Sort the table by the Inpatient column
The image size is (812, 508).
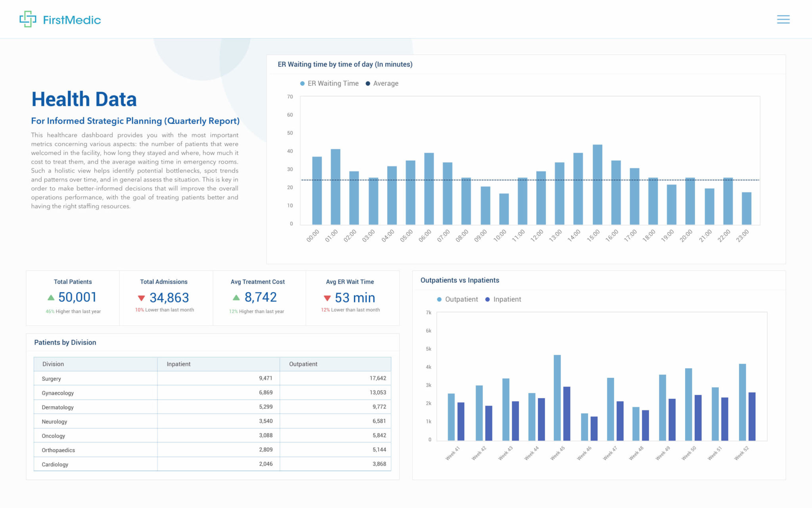coord(178,364)
